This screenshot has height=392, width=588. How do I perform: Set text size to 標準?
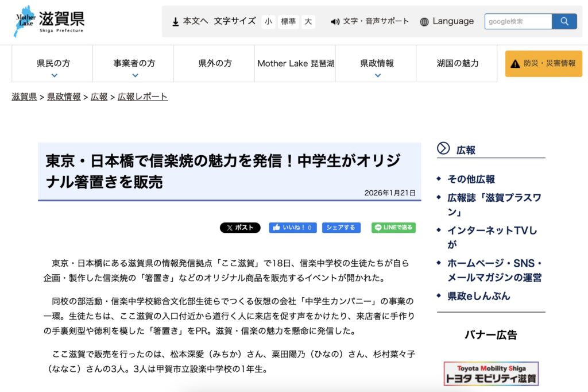(288, 21)
